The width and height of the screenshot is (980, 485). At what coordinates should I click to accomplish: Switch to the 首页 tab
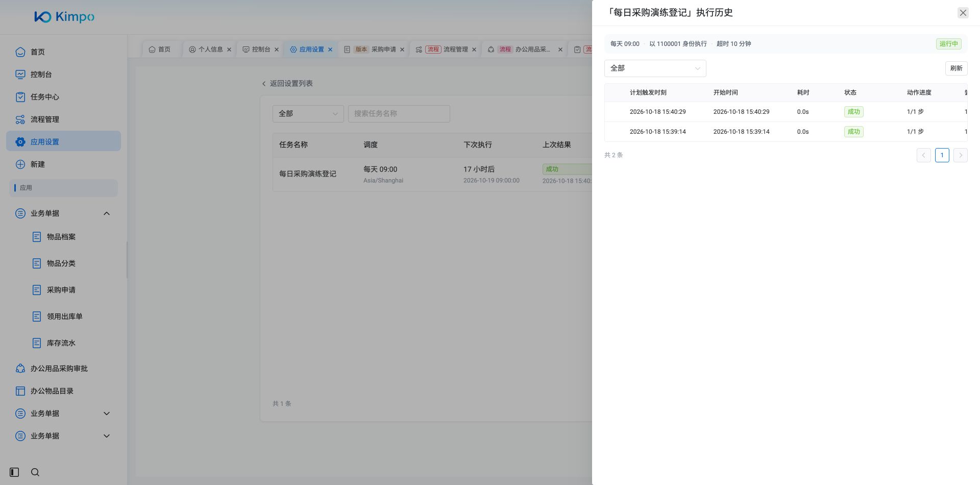point(160,50)
